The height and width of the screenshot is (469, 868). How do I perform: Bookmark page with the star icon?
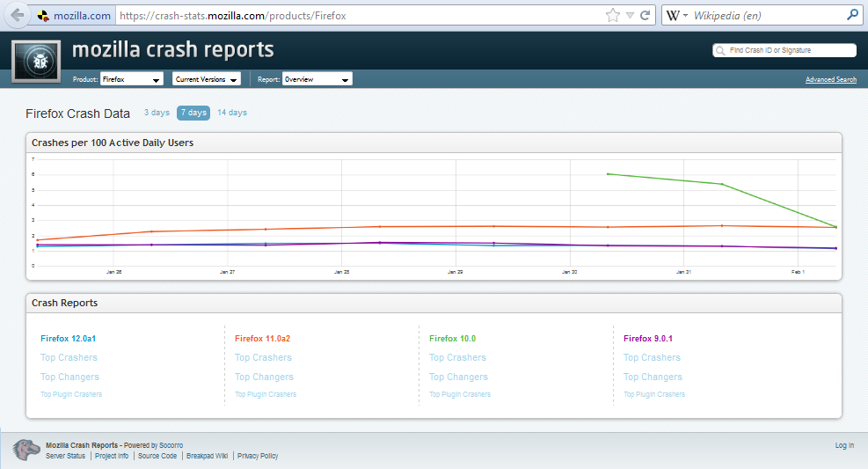tap(612, 15)
